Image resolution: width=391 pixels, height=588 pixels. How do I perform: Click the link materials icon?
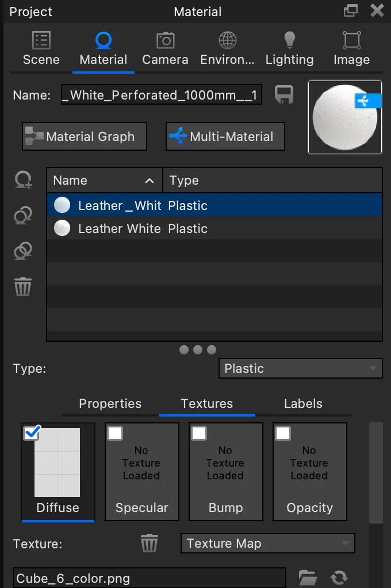(22, 250)
